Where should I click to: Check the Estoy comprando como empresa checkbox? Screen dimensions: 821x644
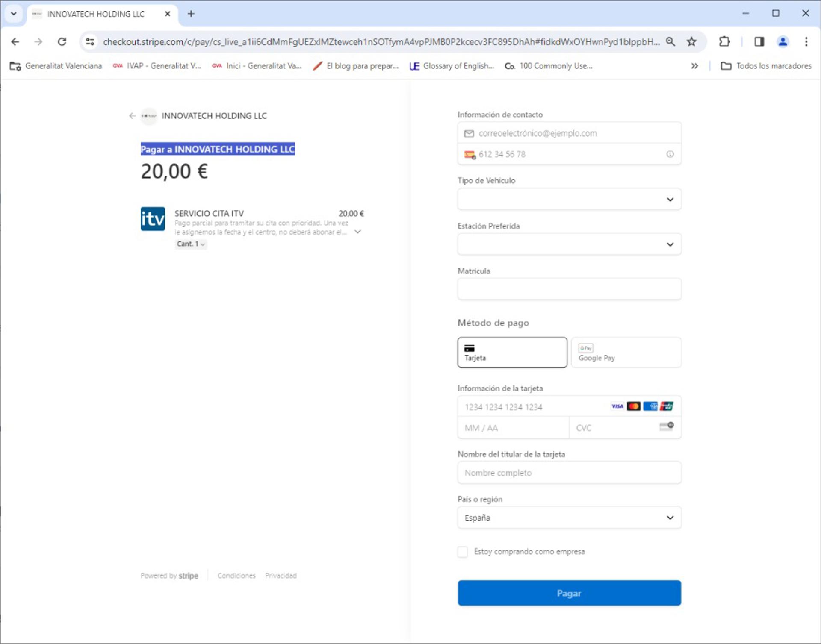[463, 552]
